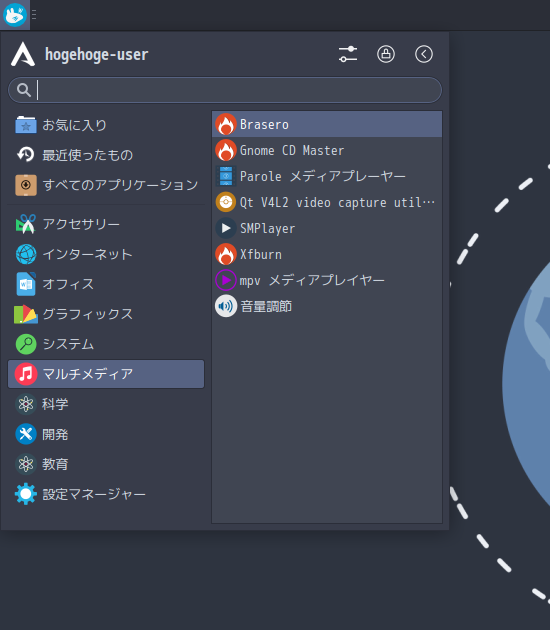Click the アクセサリー scissors icon
Viewport: 550px width, 630px height.
(x=26, y=224)
